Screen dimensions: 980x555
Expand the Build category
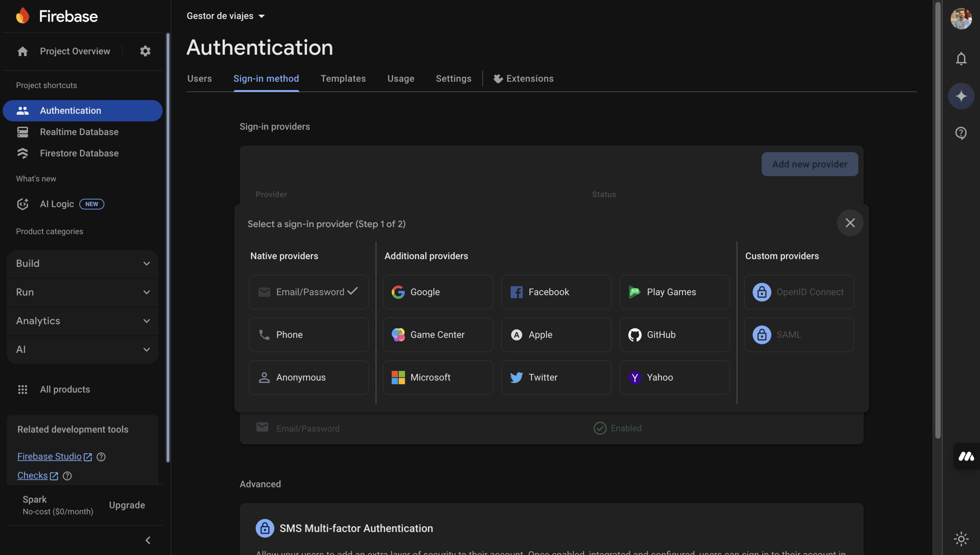coord(83,264)
